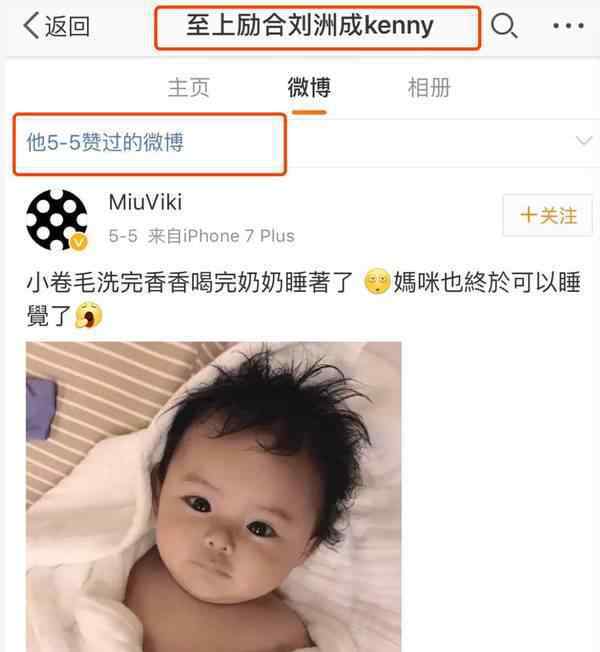Tap the 返回 back label
Screen dimensions: 600x652
point(67,26)
